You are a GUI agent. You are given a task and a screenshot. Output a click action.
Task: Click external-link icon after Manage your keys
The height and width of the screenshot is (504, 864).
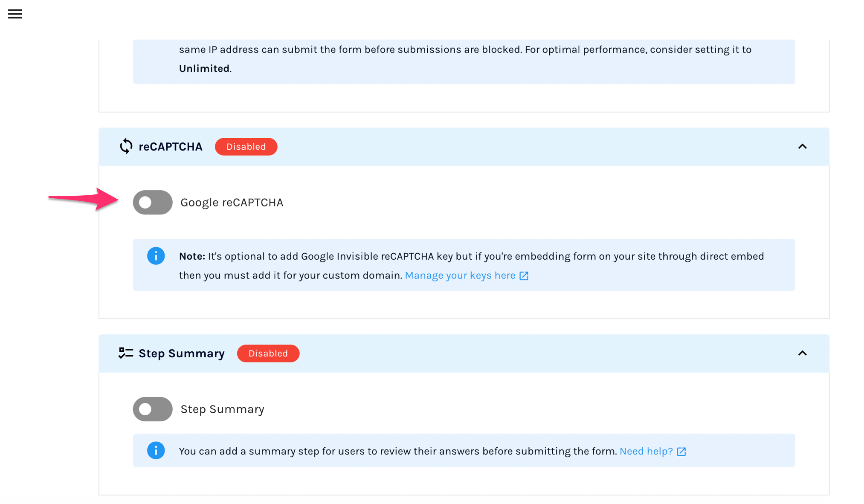click(x=524, y=276)
